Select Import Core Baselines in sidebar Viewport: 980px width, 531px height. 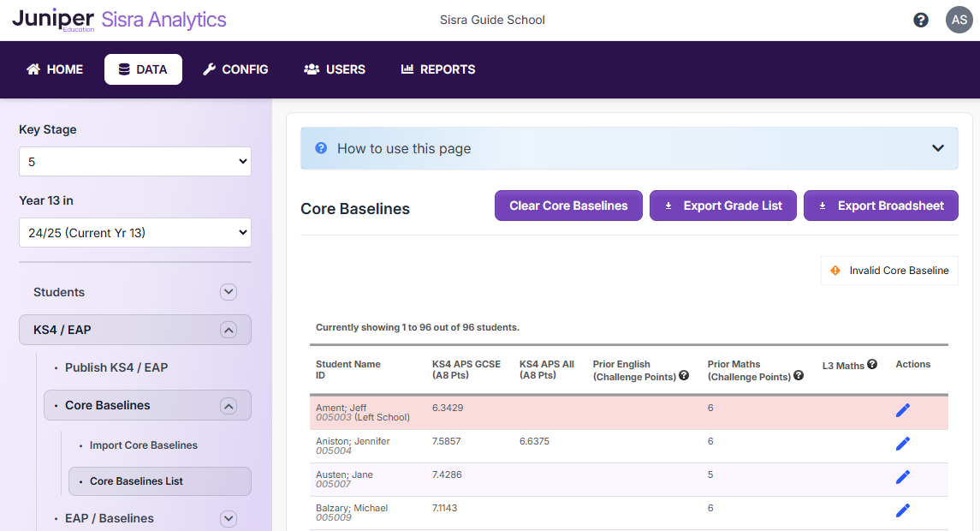click(144, 445)
